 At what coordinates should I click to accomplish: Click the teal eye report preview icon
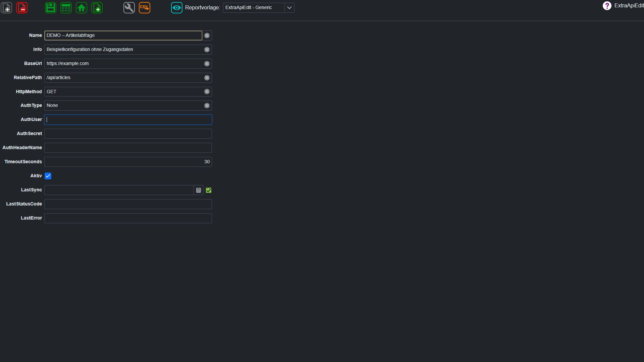[x=177, y=8]
